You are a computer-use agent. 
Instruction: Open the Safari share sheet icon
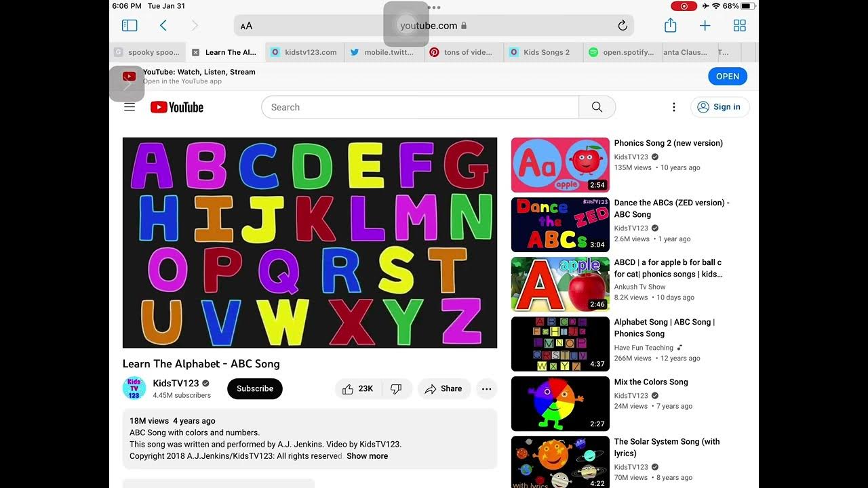pos(671,25)
